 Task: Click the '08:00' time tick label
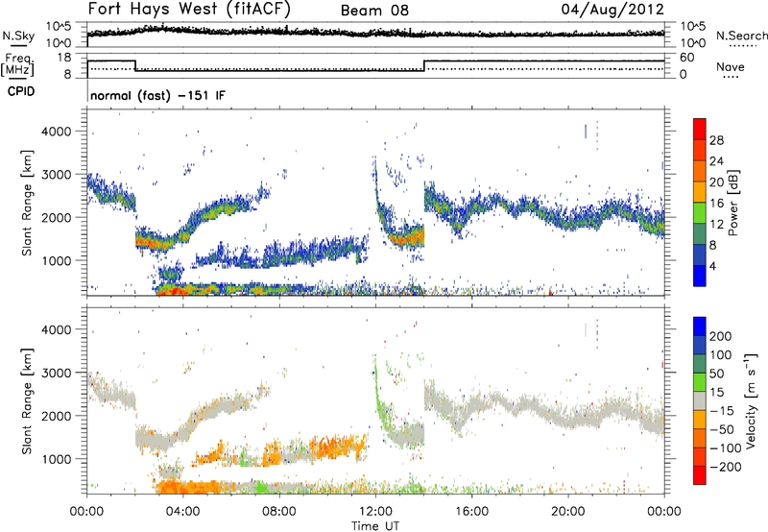[279, 512]
